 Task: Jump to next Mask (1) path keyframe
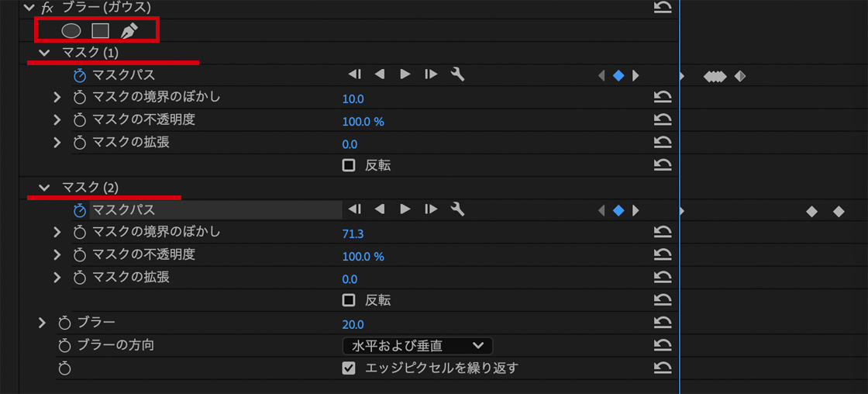pos(636,75)
